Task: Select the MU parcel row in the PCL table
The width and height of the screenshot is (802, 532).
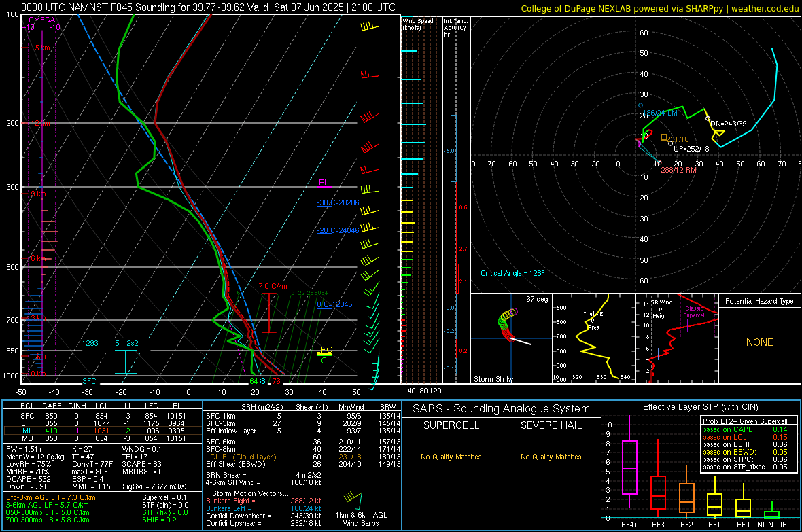Action: coord(103,438)
